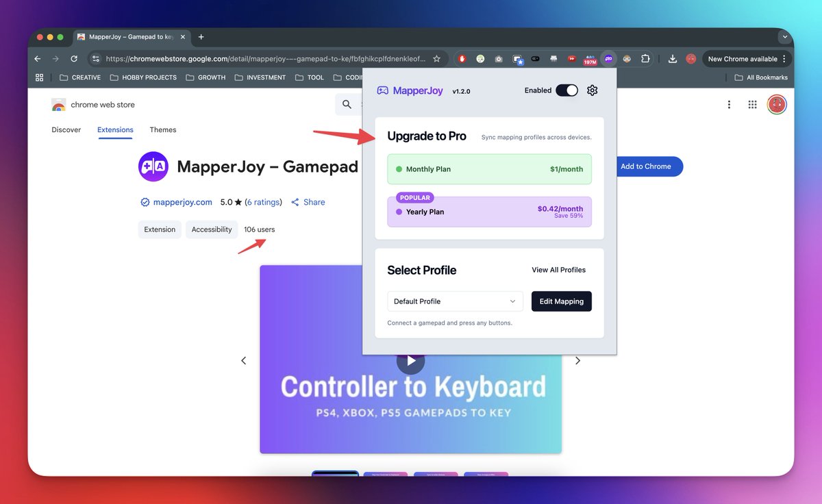Click the glasses face extension icon
Screen dimensions: 822x504
point(627,59)
